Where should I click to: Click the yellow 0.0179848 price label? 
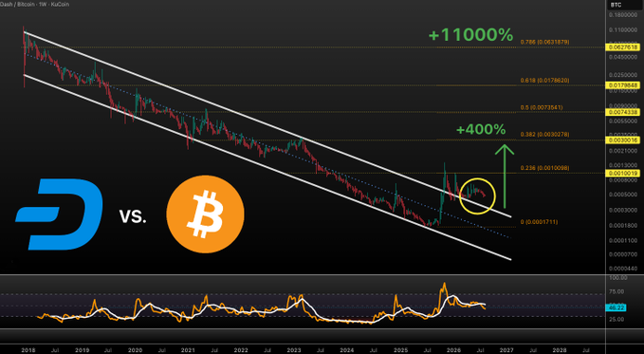(x=622, y=85)
